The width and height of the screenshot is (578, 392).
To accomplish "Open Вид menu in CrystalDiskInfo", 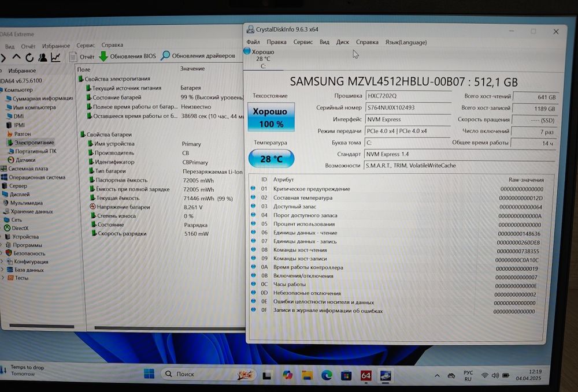I will tap(324, 42).
